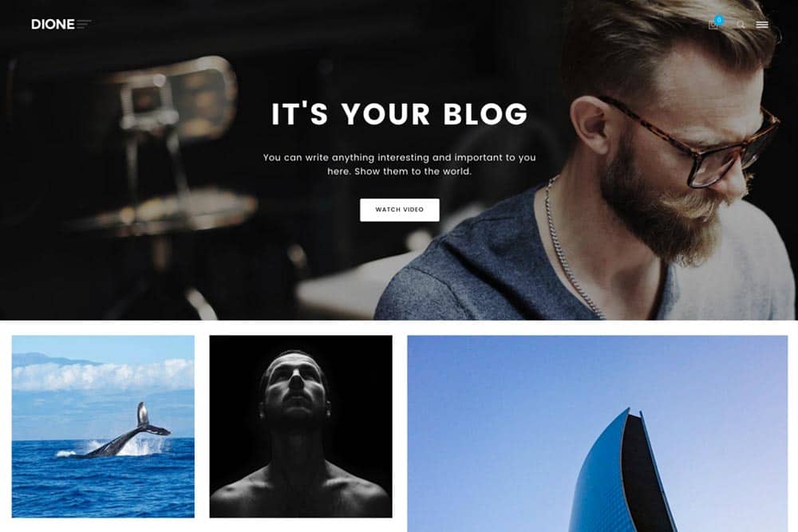Select the IT'S YOUR BLOG heading
This screenshot has height=532, width=798.
[400, 113]
